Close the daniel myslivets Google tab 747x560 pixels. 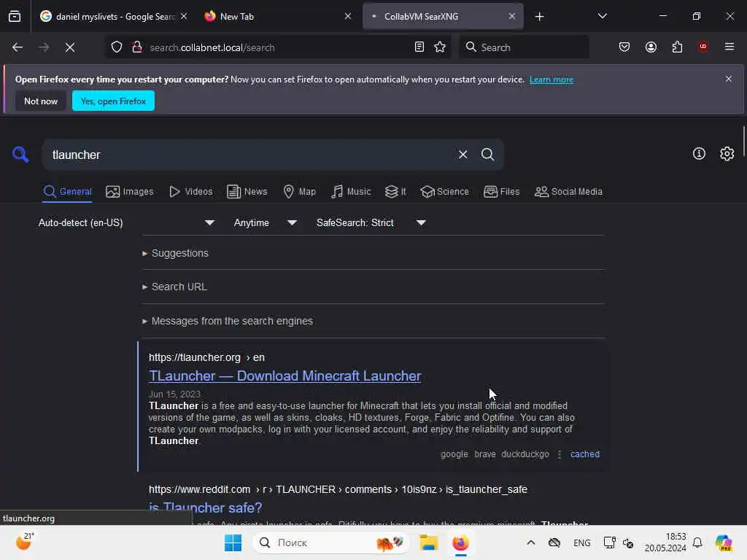click(x=184, y=16)
